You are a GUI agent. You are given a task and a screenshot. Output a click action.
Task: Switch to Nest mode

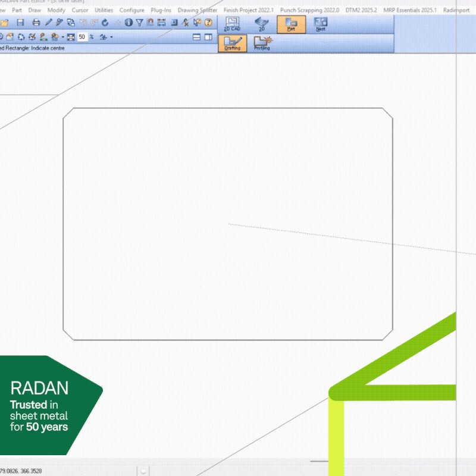pos(321,24)
